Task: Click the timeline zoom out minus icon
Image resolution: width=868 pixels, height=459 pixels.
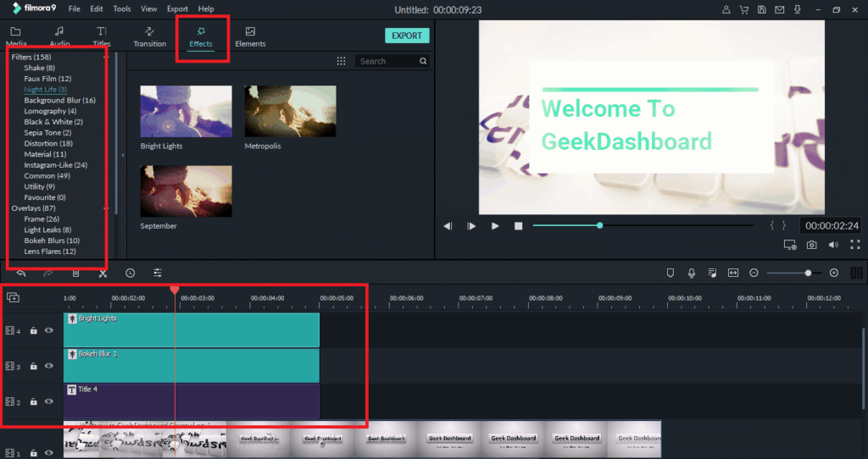Action: 754,273
